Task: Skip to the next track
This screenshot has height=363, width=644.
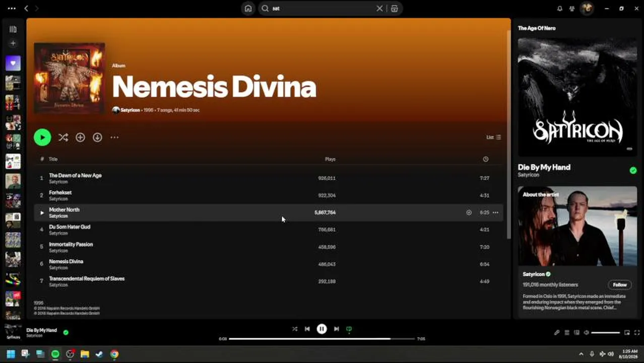Action: point(336,329)
